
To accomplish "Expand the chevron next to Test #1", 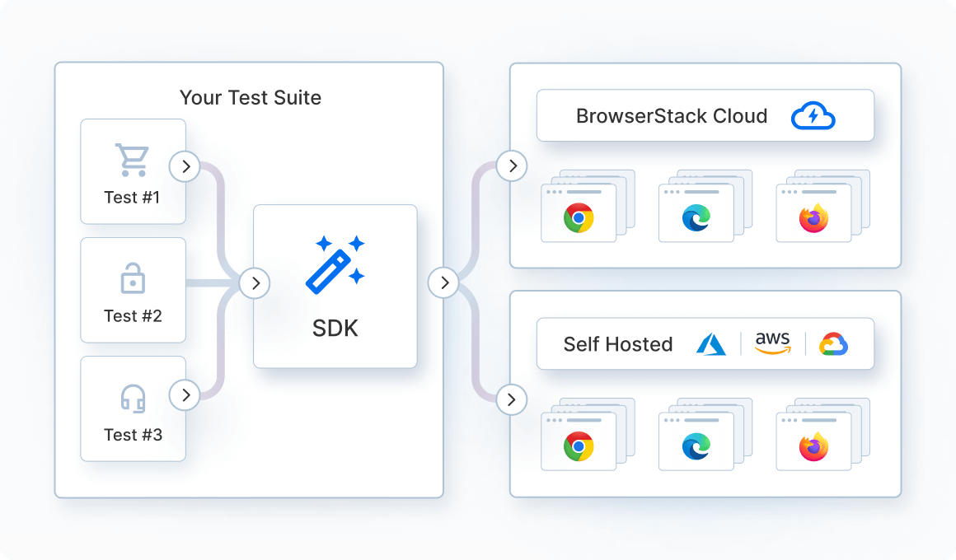I will click(185, 166).
